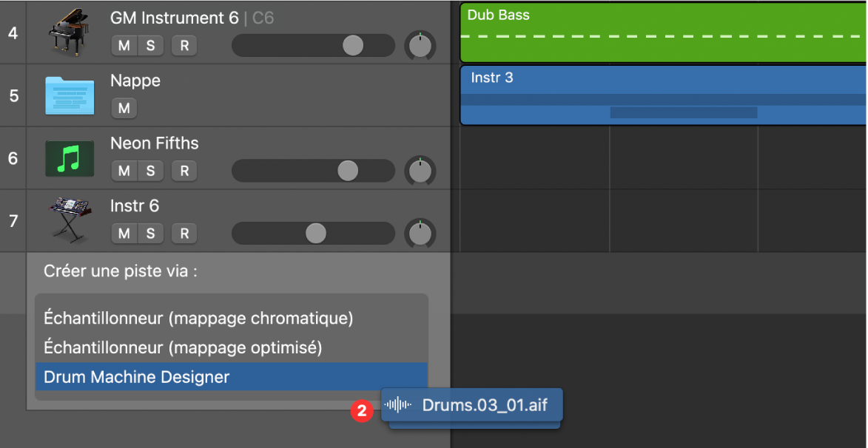Mute the GM Instrument 6 track
This screenshot has height=448, width=868.
point(124,46)
